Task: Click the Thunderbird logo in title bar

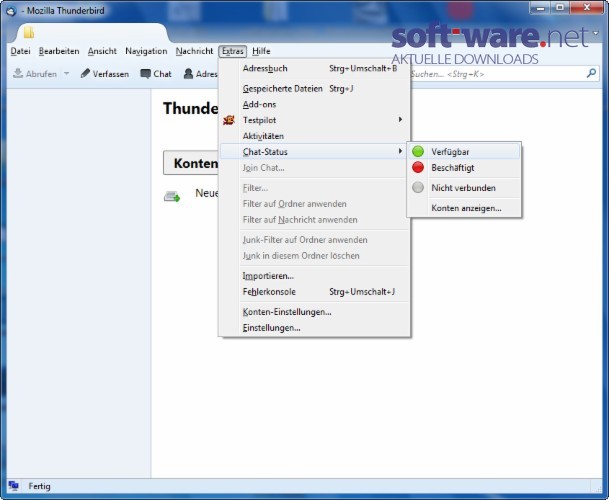Action: tap(11, 11)
